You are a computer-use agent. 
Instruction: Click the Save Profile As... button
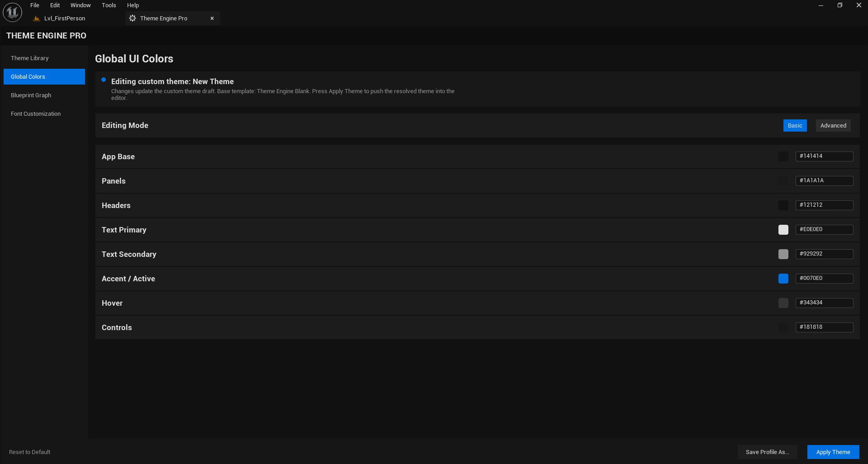768,452
